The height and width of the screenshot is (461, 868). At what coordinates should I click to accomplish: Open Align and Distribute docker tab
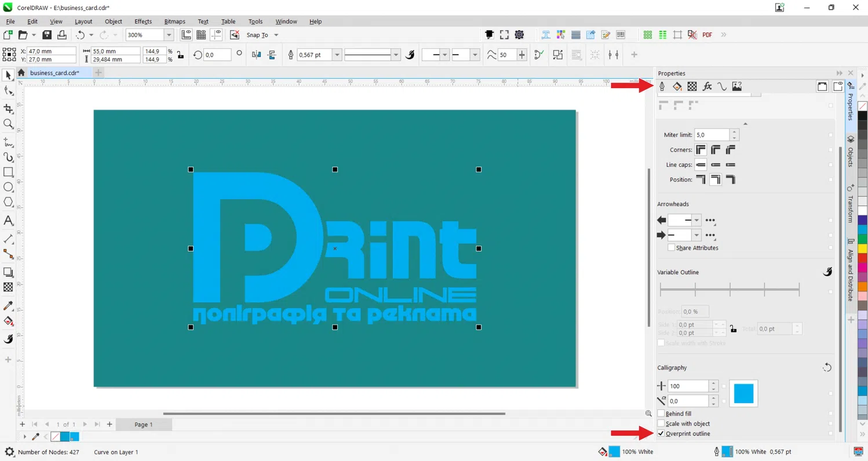[x=851, y=270]
